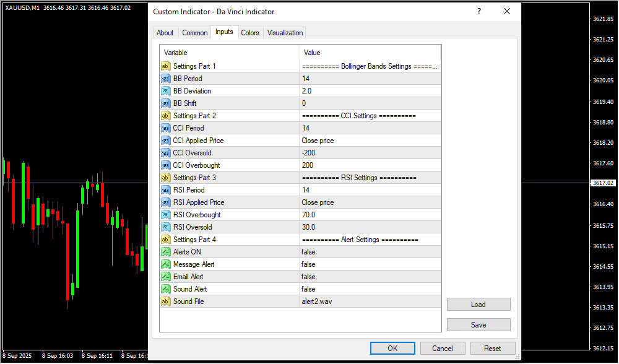Open RSI Applied Price Close price dropdown
Viewport: 619px width, 364px height.
[370, 202]
